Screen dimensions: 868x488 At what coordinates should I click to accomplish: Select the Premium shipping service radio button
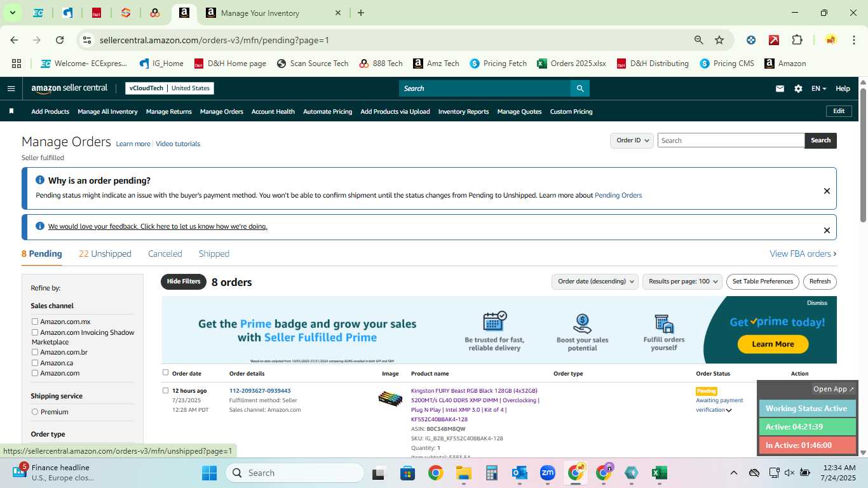click(x=35, y=412)
